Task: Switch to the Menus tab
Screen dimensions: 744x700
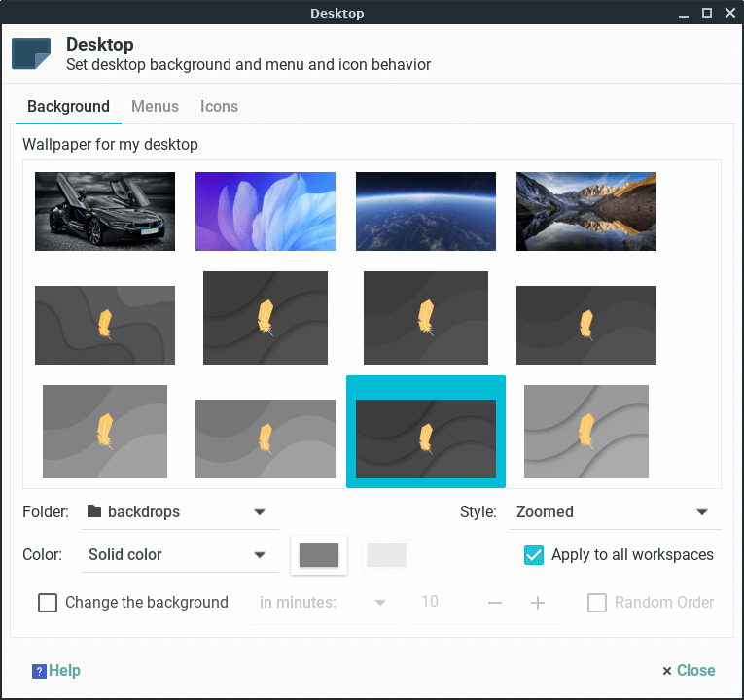Action: point(155,107)
